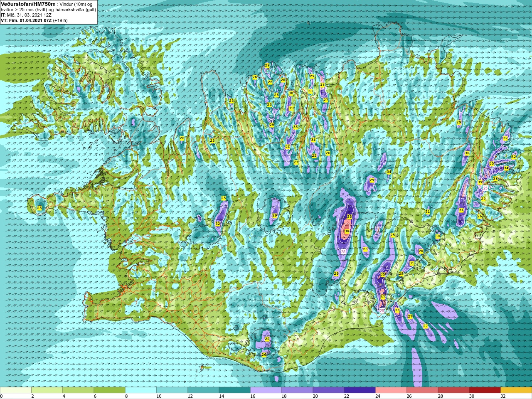Click the "(+19 h)" forecast offset text
Image resolution: width=532 pixels, height=399 pixels.
(60, 20)
